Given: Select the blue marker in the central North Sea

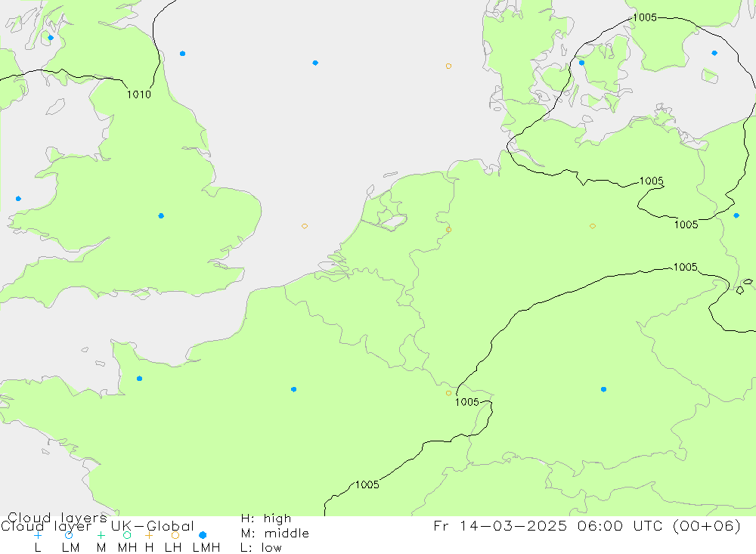Looking at the screenshot, I should click(315, 63).
